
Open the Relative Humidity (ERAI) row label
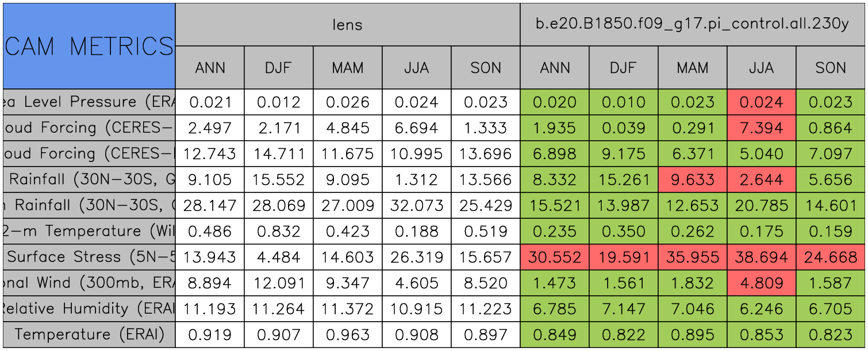(89, 309)
